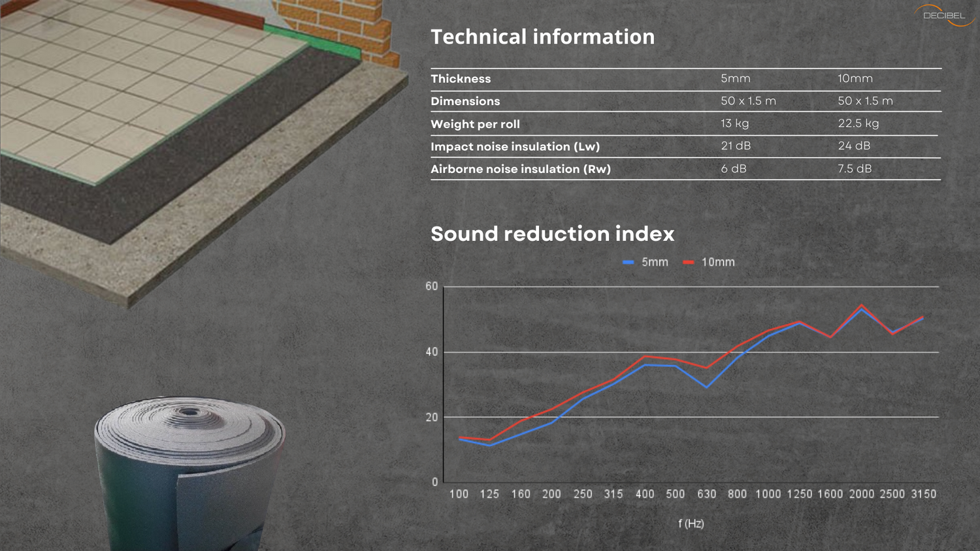This screenshot has width=980, height=551.
Task: Click the 'f (Hz)' axis title
Action: (691, 524)
